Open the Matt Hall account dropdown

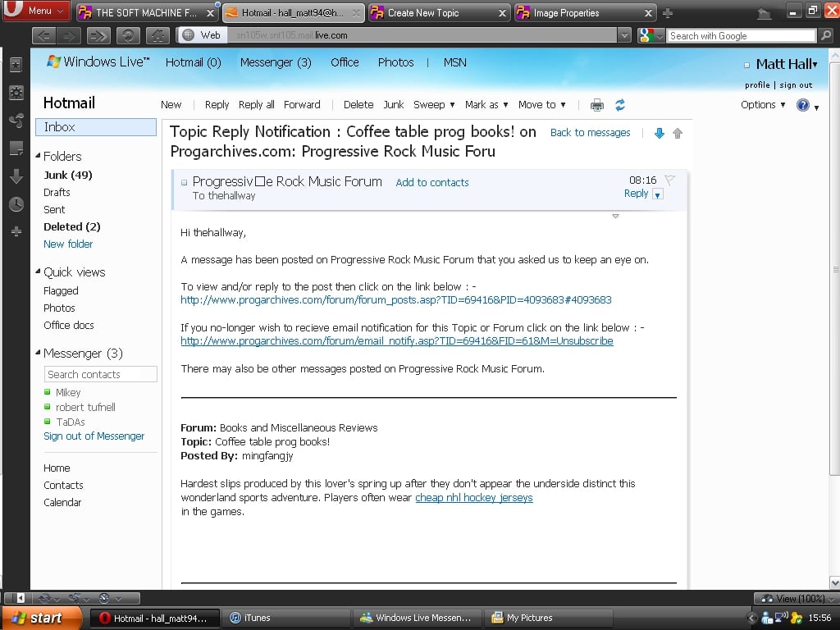click(x=787, y=64)
